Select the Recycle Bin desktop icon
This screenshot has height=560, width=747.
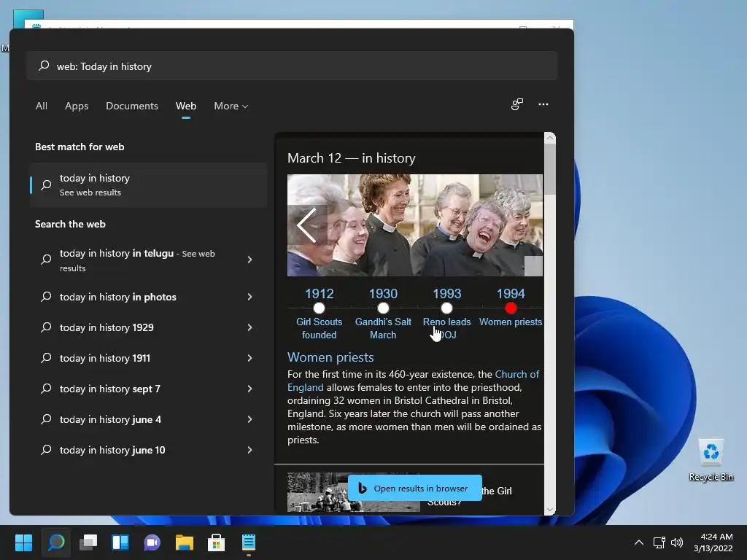pos(711,459)
